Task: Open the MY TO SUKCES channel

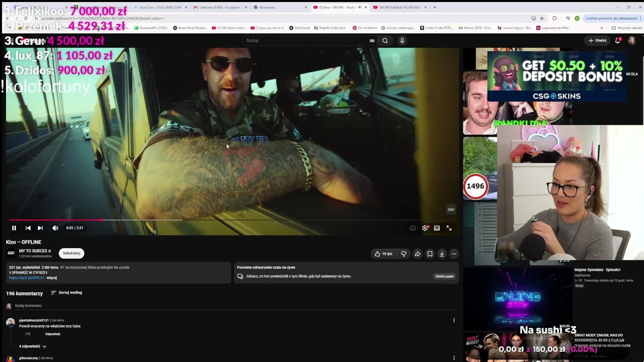Action: point(33,251)
